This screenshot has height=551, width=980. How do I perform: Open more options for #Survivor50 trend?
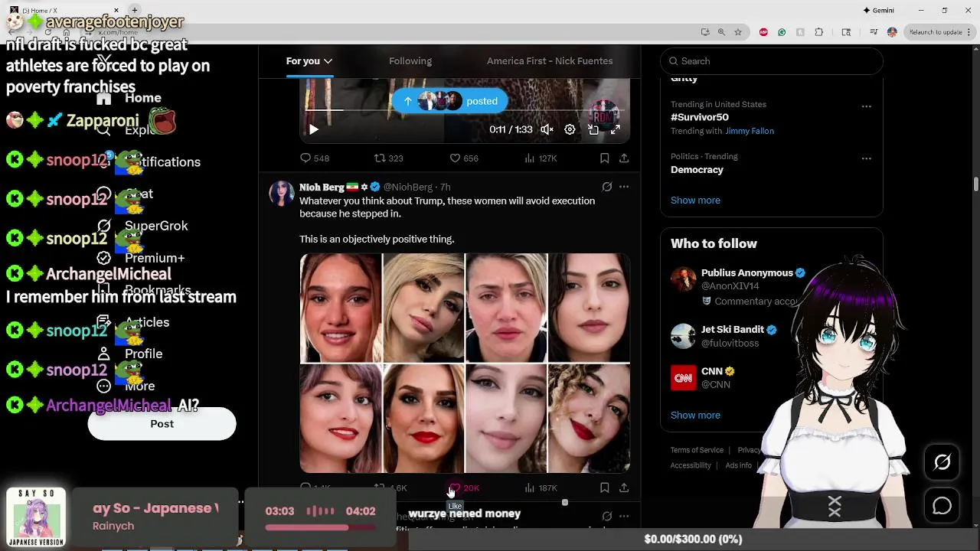(x=866, y=106)
